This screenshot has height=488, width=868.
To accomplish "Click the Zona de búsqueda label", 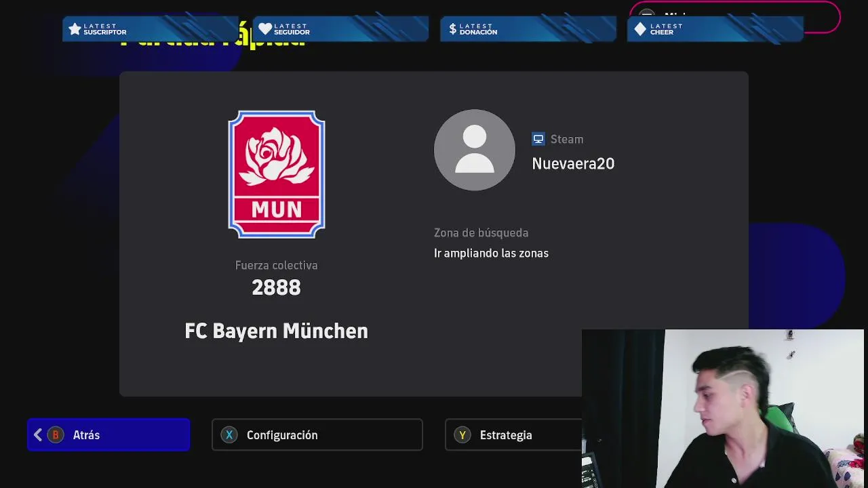I will coord(481,232).
